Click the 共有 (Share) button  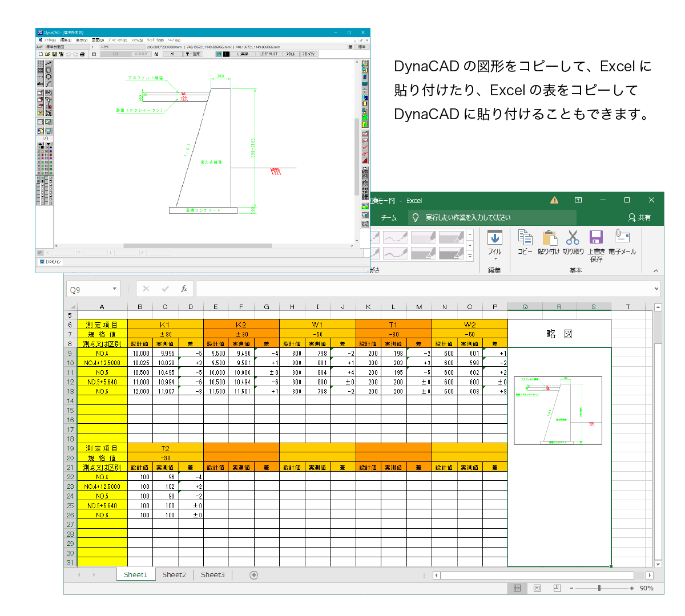click(x=639, y=217)
